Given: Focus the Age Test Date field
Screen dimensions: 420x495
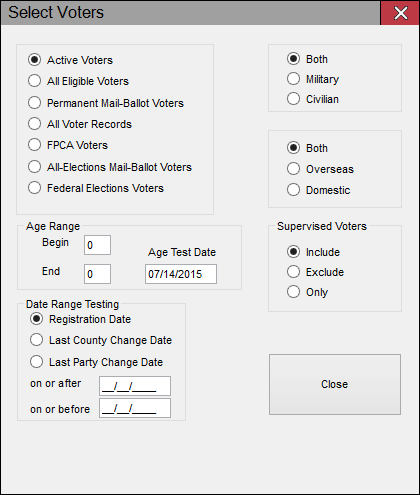Looking at the screenshot, I should [181, 274].
